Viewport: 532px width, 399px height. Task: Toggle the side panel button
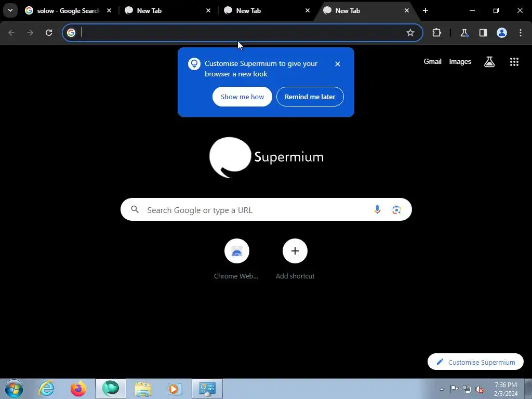tap(483, 33)
